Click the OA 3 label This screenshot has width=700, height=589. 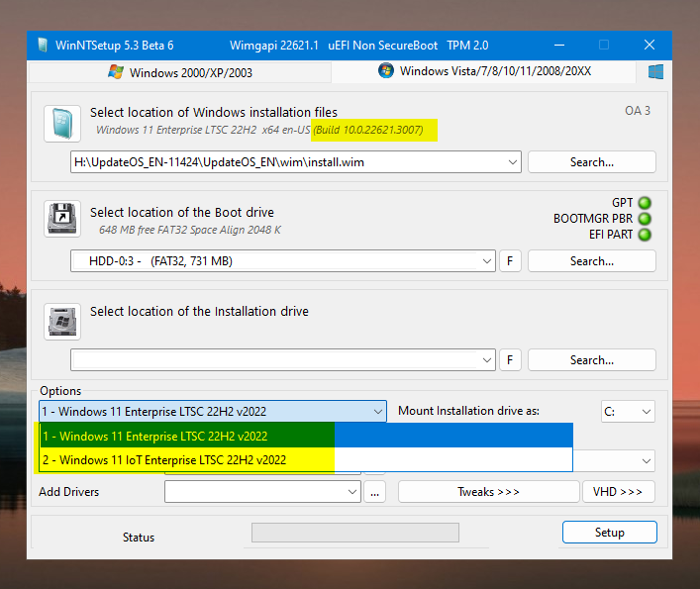click(638, 111)
